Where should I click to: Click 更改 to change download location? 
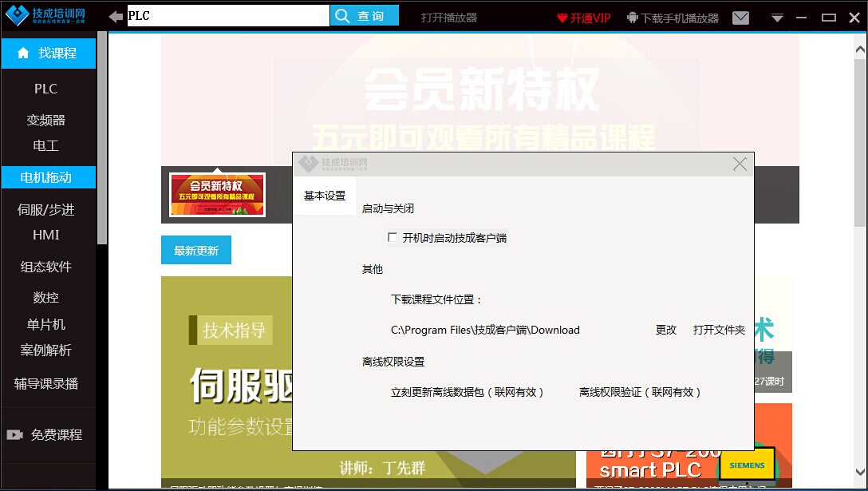pos(666,330)
